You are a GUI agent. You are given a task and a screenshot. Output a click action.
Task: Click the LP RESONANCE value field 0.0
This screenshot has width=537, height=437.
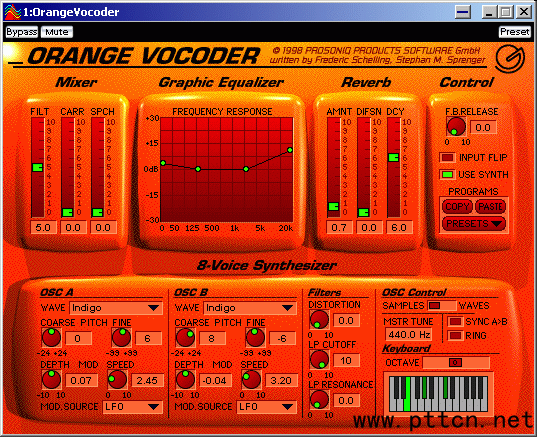point(346,400)
